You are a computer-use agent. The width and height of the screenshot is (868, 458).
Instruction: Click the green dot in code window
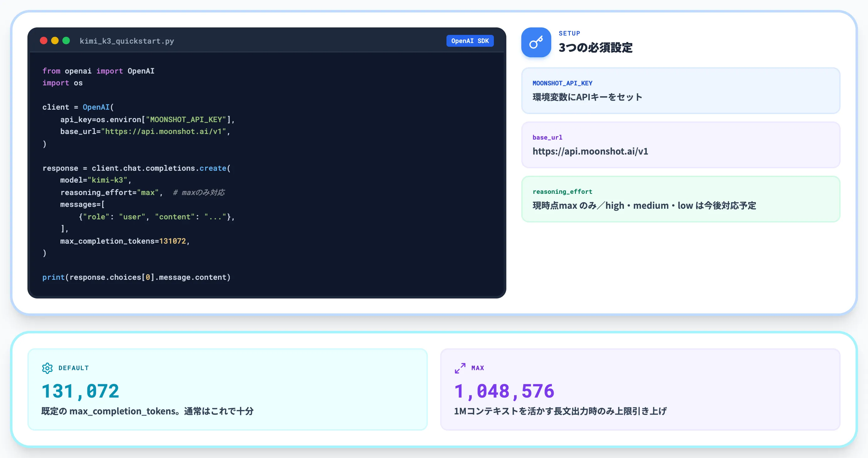click(x=66, y=41)
